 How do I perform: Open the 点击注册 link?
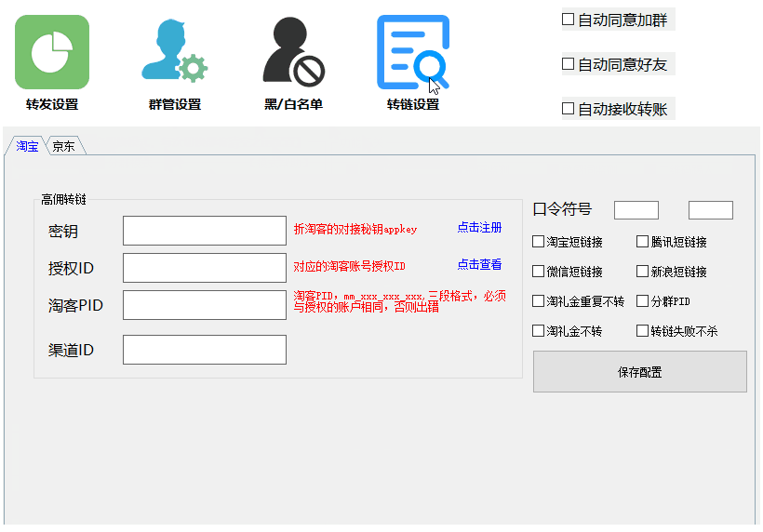[479, 228]
